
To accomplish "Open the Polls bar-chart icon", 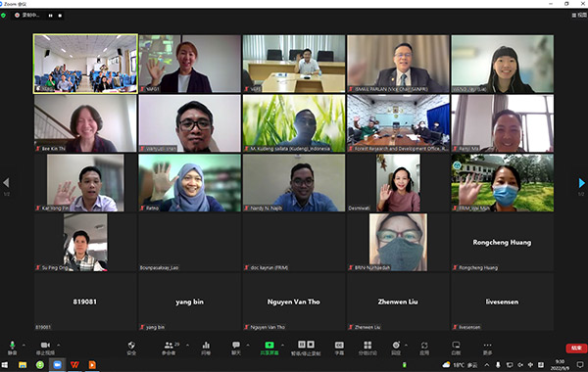I will (x=206, y=348).
